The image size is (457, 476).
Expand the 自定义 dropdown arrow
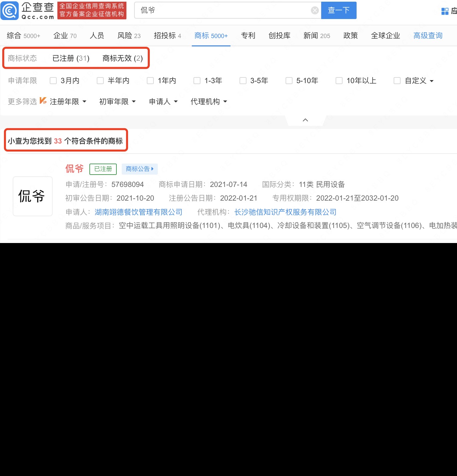click(432, 81)
